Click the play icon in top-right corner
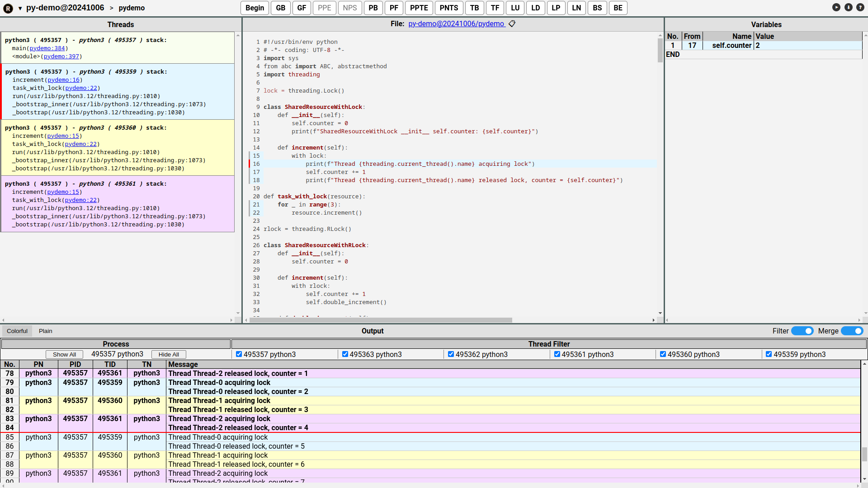The image size is (868, 488). pyautogui.click(x=836, y=7)
